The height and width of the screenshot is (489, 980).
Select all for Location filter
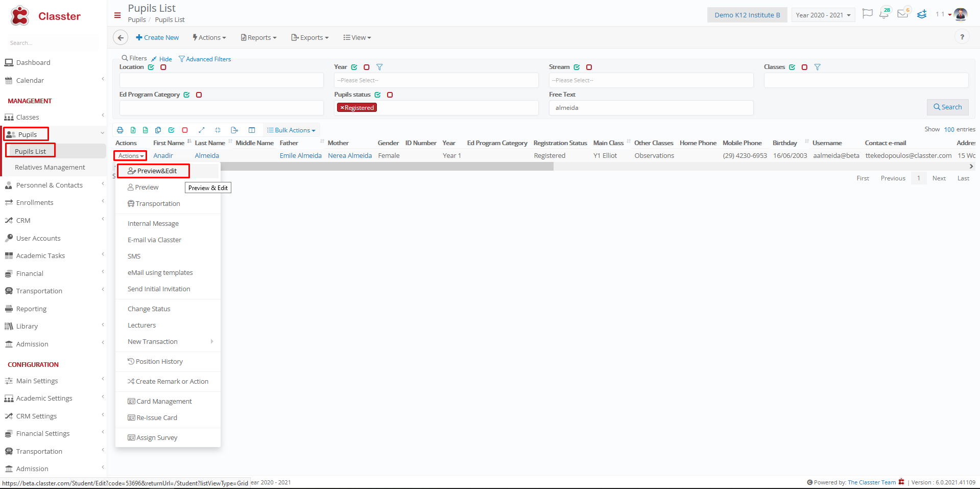pyautogui.click(x=151, y=67)
